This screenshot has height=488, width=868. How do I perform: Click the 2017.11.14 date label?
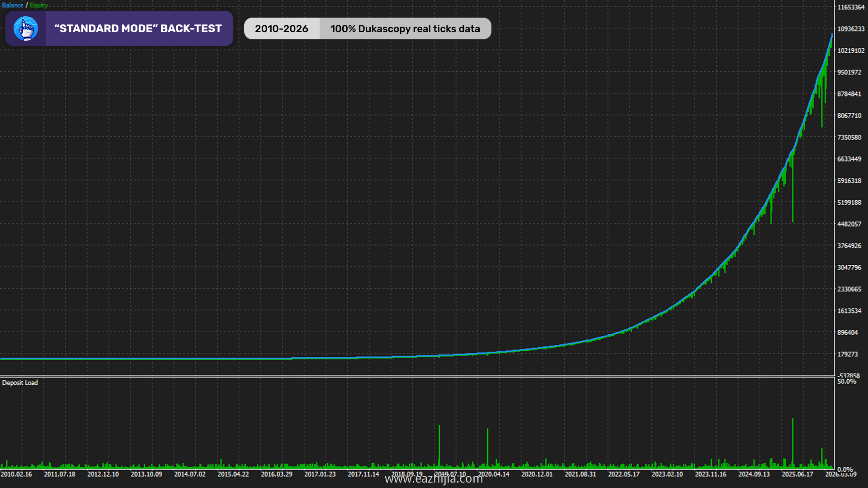pos(363,474)
